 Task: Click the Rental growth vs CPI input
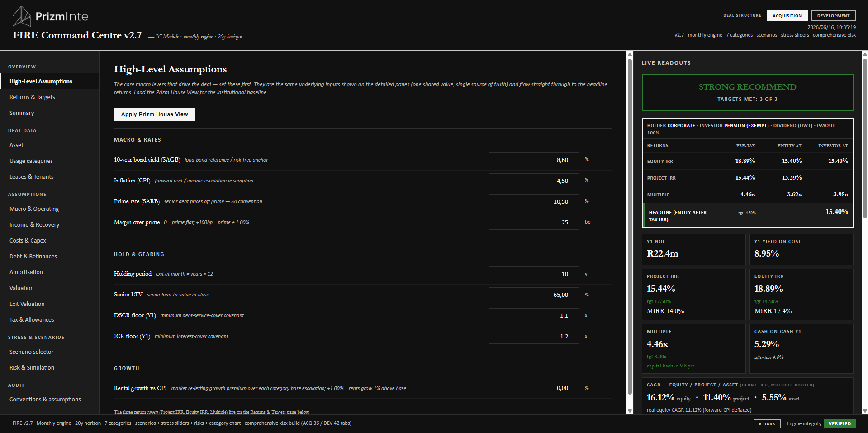[534, 388]
